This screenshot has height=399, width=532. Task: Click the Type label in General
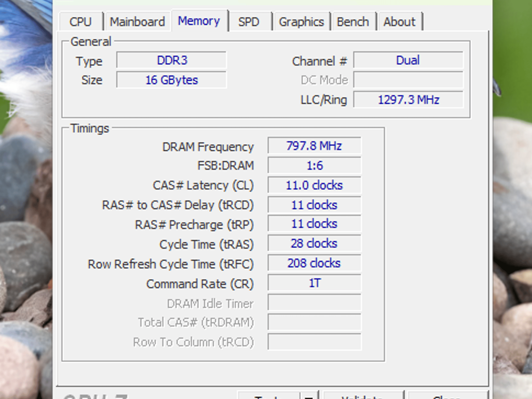pos(89,62)
